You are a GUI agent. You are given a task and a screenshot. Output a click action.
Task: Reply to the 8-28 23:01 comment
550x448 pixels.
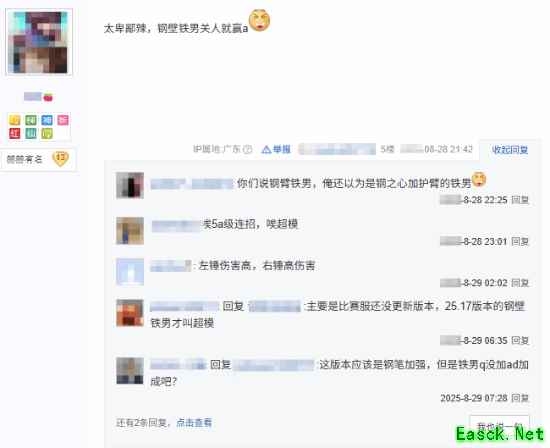tap(520, 241)
